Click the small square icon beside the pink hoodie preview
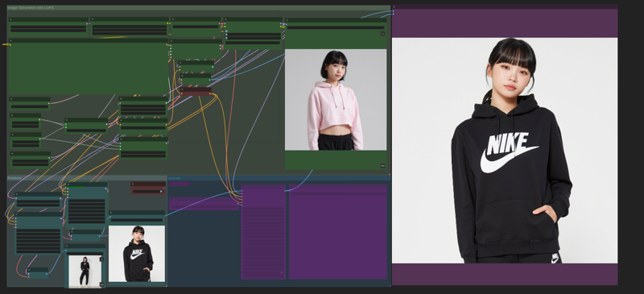 pyautogui.click(x=383, y=33)
